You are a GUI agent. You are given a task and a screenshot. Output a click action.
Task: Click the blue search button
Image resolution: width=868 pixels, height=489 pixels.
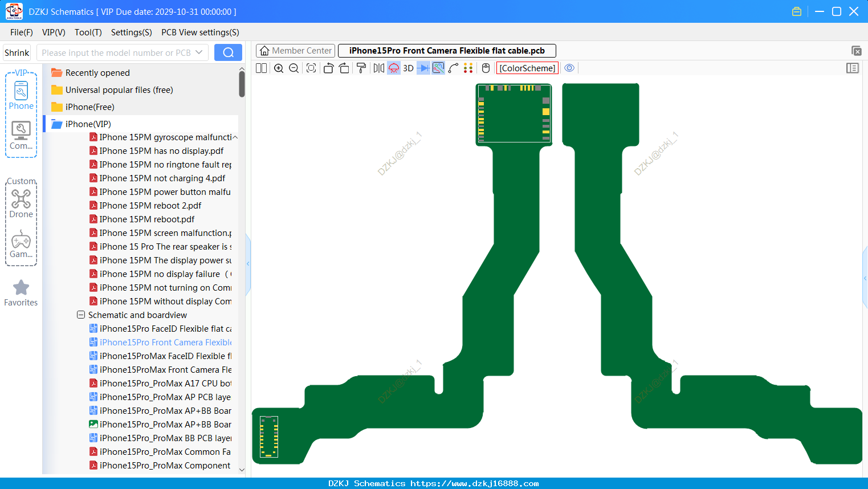[228, 52]
